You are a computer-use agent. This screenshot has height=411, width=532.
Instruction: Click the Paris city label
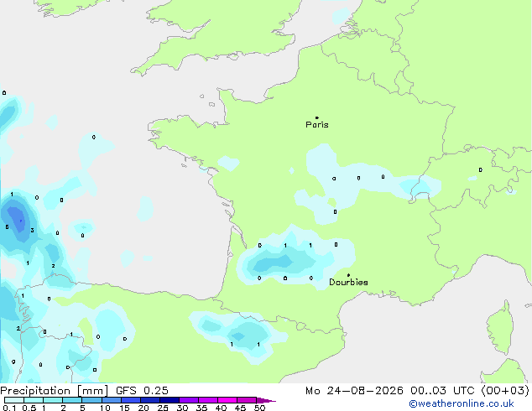point(317,125)
